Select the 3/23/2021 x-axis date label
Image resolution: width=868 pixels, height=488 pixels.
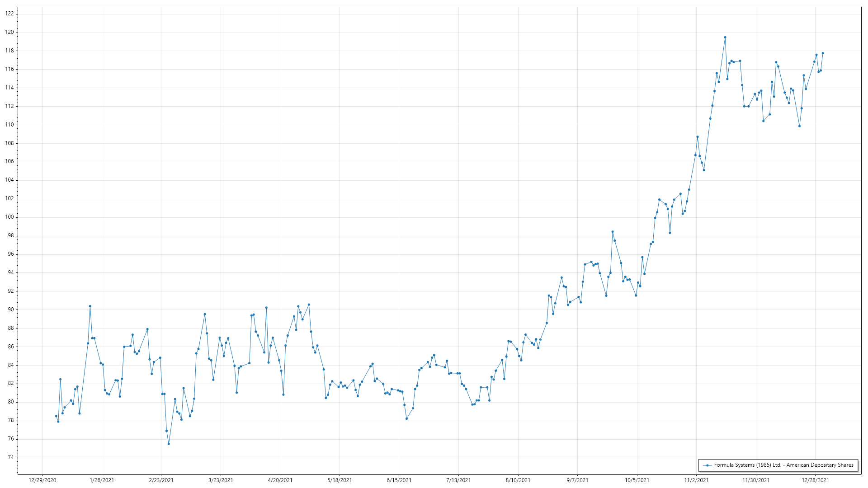pos(221,480)
